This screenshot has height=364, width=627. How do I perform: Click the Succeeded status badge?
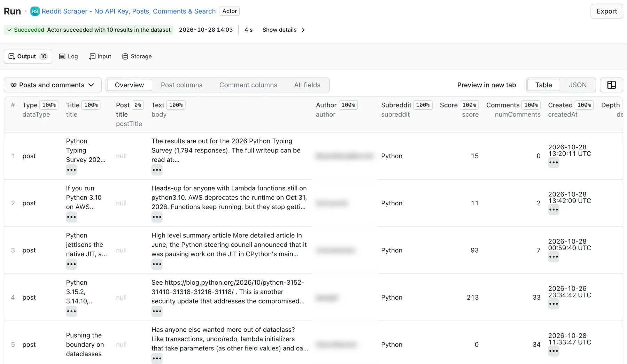[x=88, y=30]
